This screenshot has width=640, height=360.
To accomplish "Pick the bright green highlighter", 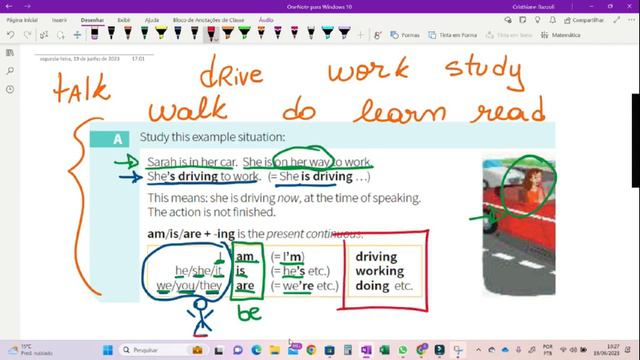I will 244,33.
